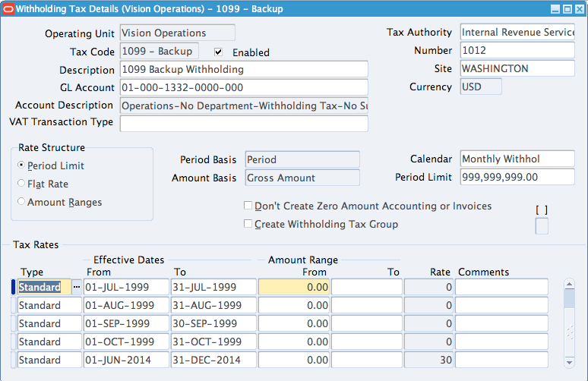The width and height of the screenshot is (588, 381).
Task: Close the Withholding Tax Details window
Action: [580, 9]
